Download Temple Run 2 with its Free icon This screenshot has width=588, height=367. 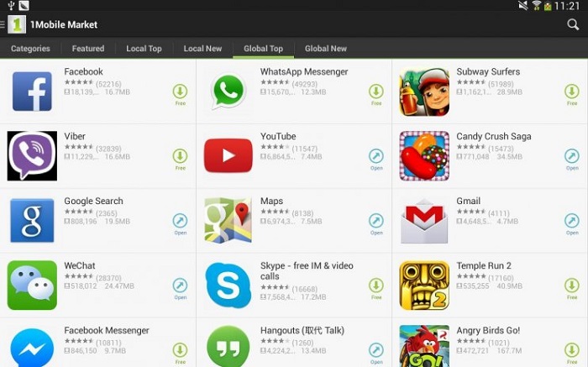[x=572, y=286]
